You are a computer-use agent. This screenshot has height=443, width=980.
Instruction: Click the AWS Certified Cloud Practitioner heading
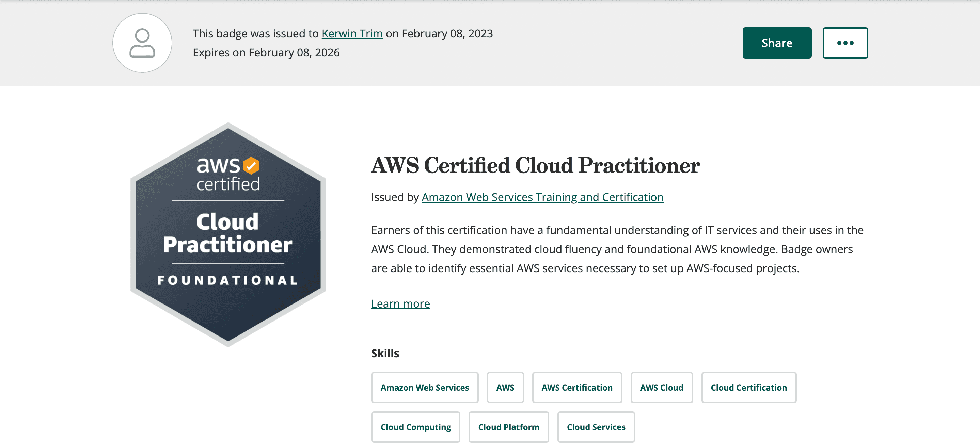tap(535, 165)
